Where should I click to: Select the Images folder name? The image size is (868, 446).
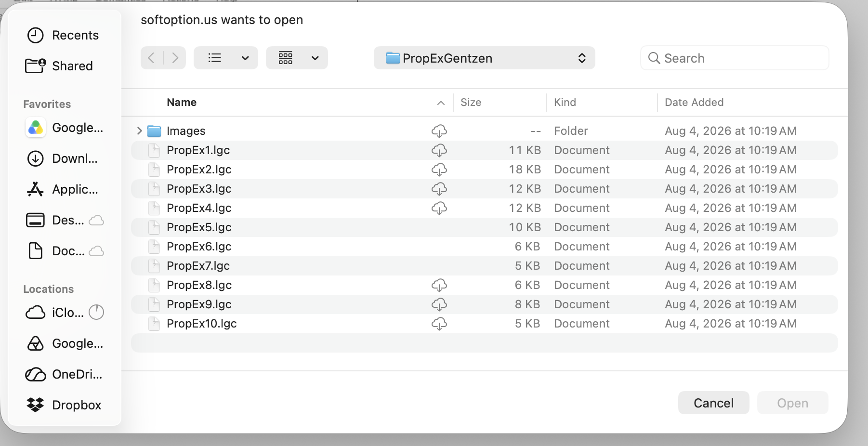click(186, 131)
